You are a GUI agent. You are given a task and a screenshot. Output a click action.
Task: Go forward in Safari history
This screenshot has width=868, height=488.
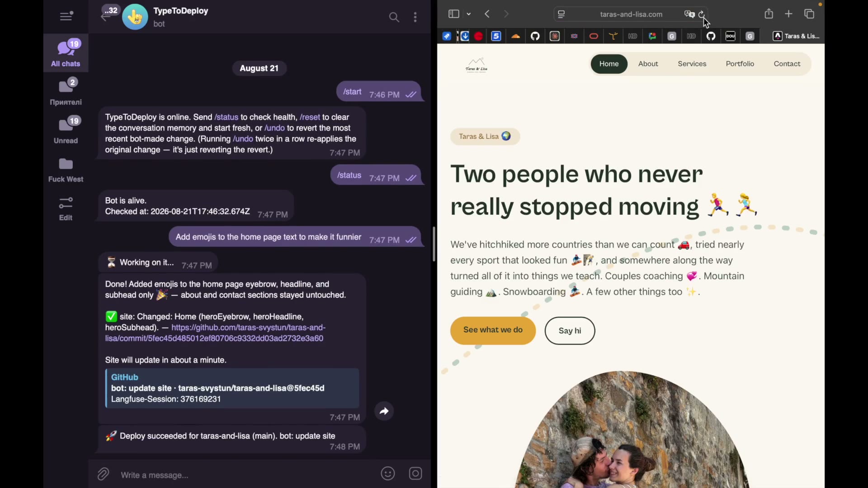[x=506, y=14]
